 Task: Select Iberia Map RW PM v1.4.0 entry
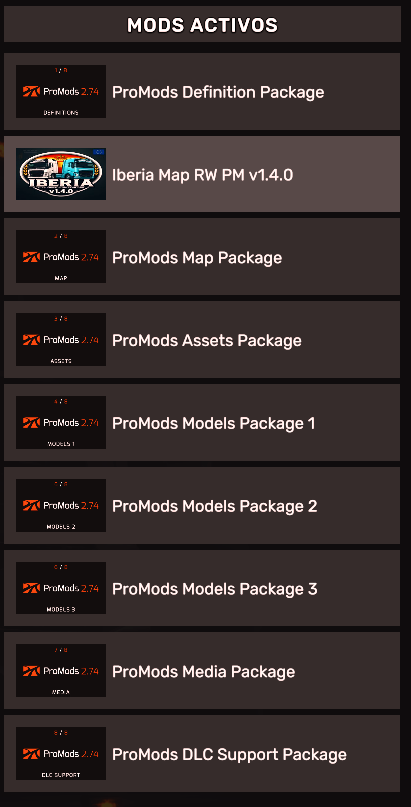[x=202, y=174]
